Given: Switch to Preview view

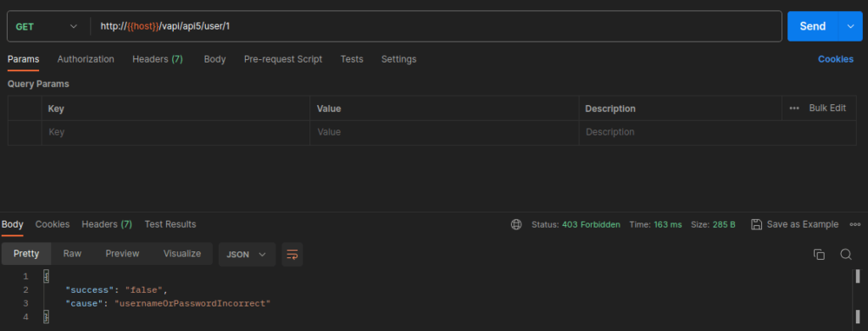Looking at the screenshot, I should (x=122, y=254).
